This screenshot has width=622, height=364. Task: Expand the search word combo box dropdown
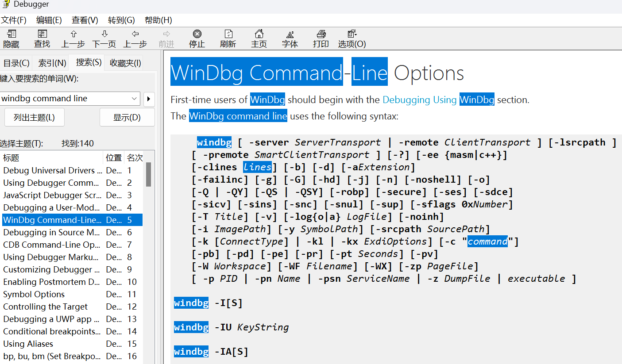click(134, 99)
